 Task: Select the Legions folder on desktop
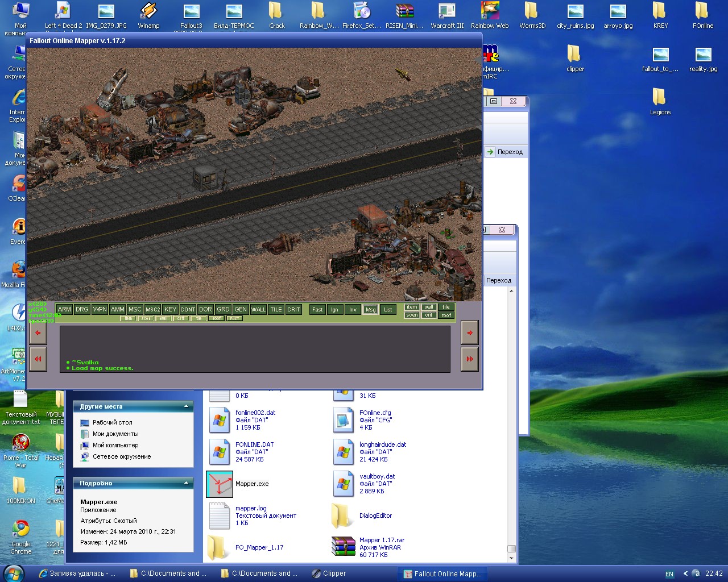[x=660, y=102]
